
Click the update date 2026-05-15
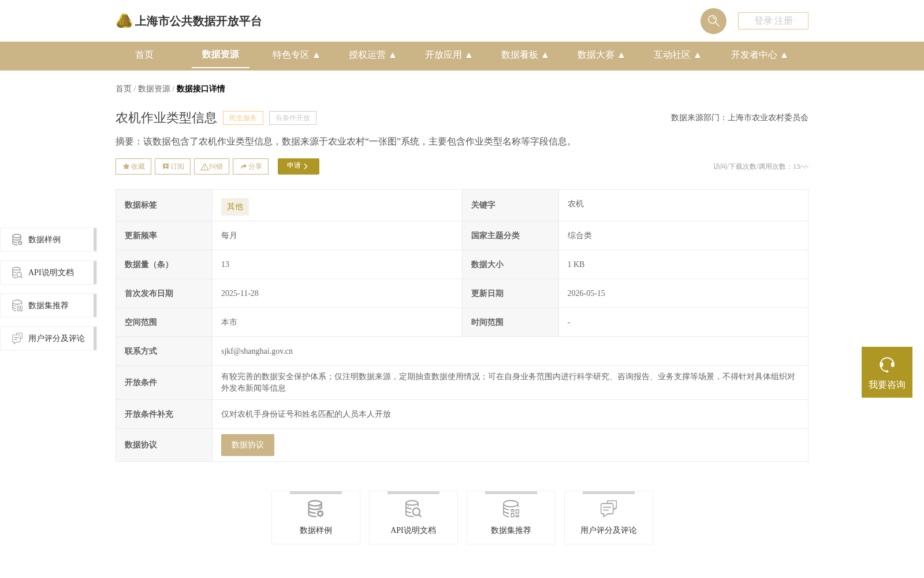(586, 294)
